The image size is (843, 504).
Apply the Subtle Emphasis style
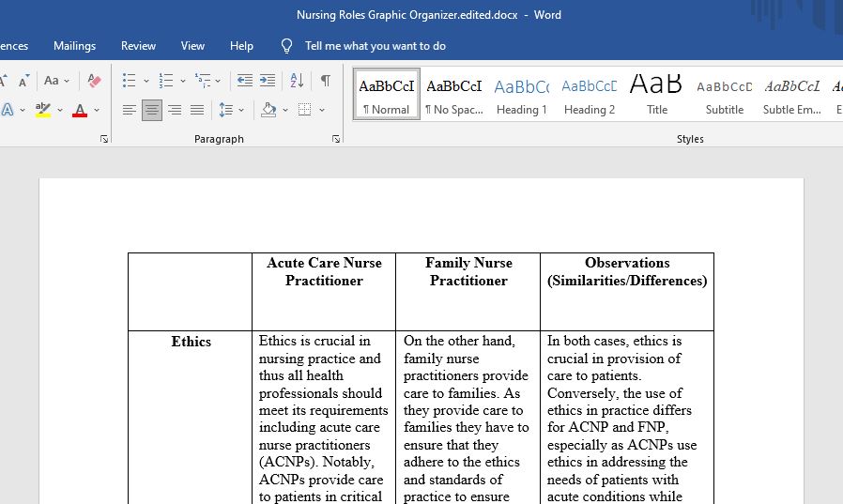point(792,94)
